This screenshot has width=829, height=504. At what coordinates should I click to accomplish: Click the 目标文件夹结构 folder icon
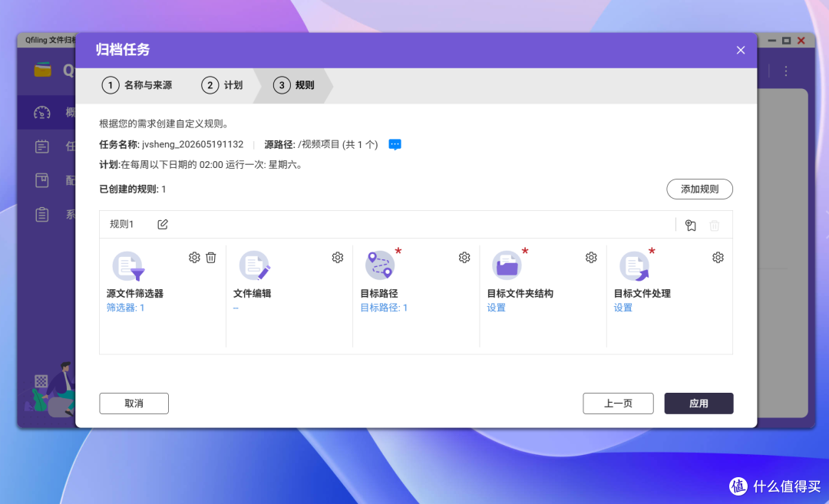[x=507, y=265]
